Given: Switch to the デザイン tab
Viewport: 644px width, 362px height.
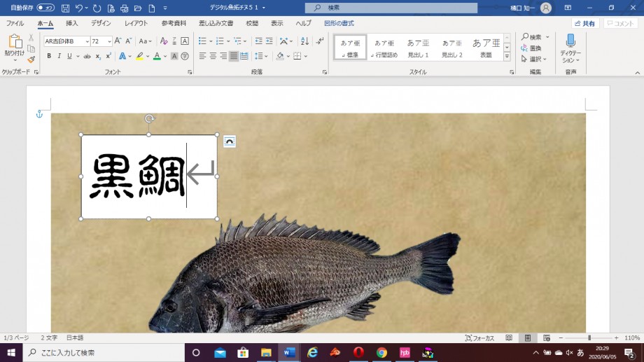Looking at the screenshot, I should coord(101,23).
